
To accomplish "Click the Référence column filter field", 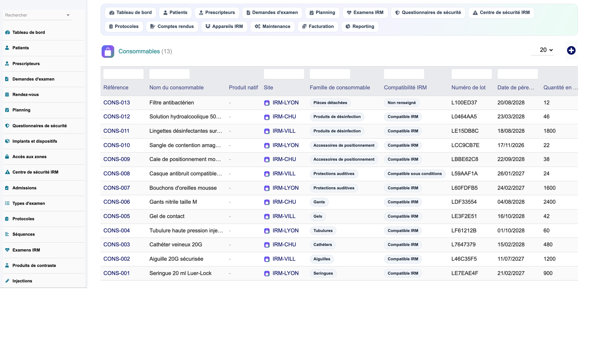I will (123, 74).
